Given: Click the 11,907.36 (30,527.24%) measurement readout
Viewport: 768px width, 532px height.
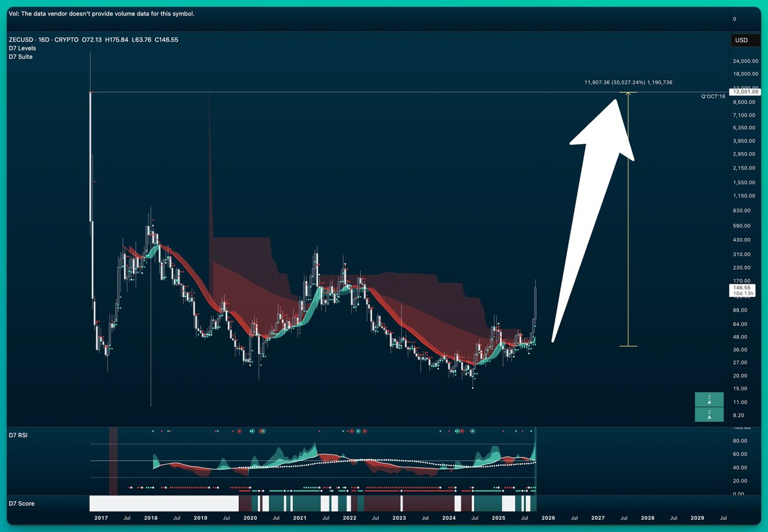Looking at the screenshot, I should click(628, 83).
